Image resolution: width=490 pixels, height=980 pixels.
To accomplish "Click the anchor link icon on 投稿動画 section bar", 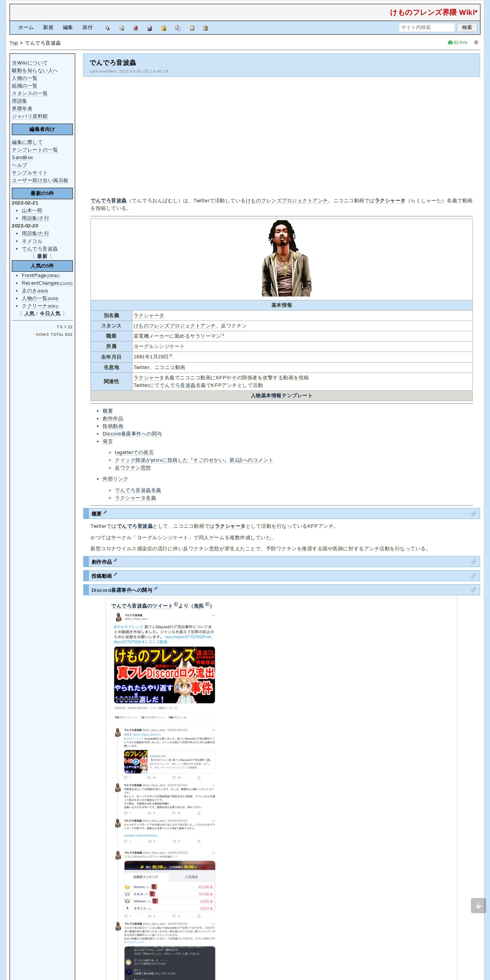I will tap(474, 576).
